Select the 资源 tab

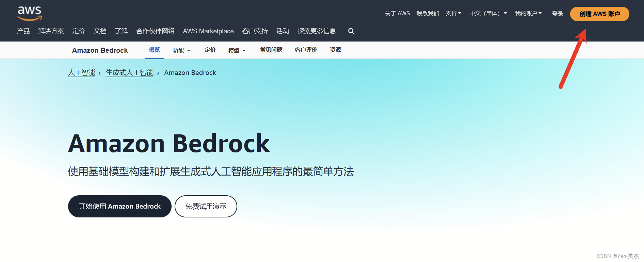pos(335,50)
